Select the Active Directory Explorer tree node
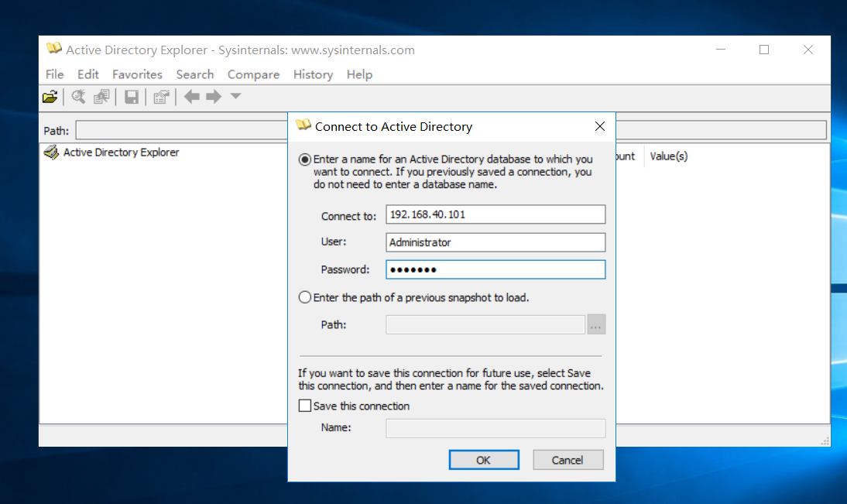Viewport: 847px width, 504px height. pos(121,153)
